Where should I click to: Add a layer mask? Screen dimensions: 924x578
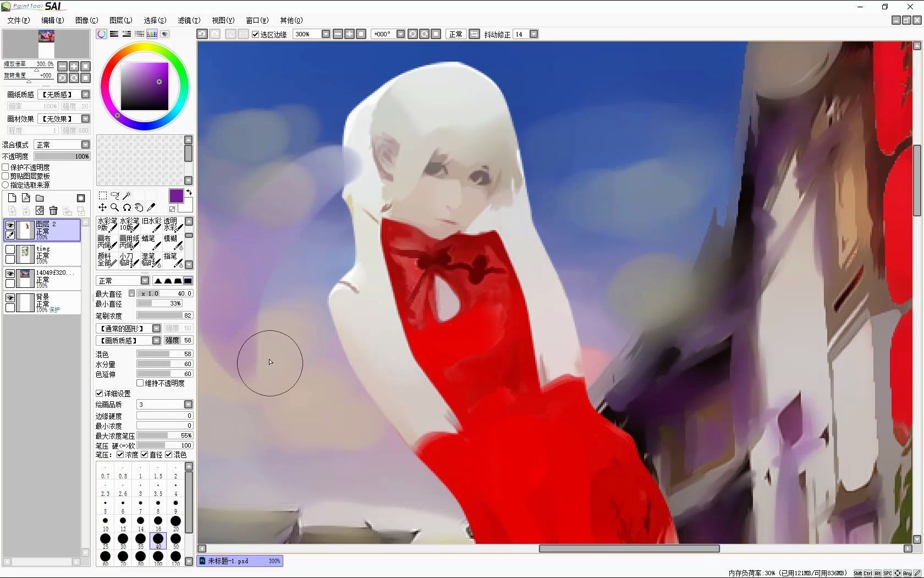pos(81,198)
